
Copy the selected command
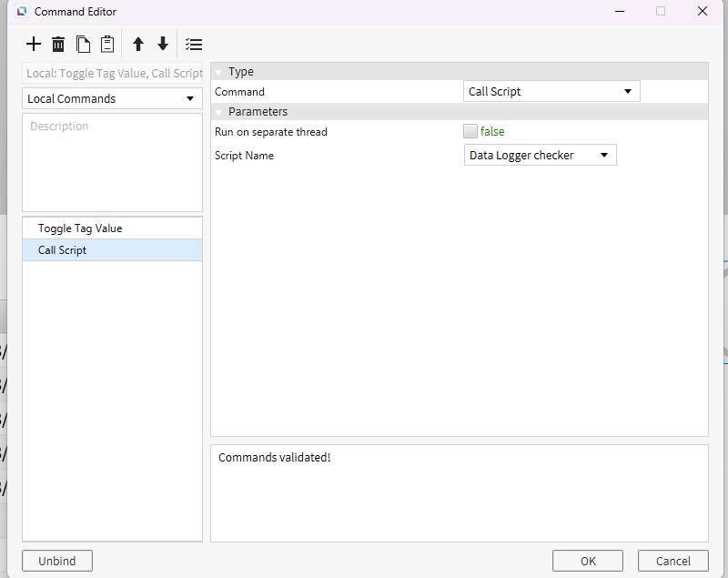83,45
